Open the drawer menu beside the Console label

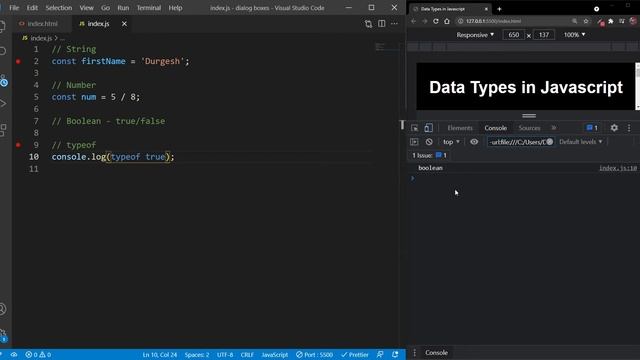[x=414, y=353]
